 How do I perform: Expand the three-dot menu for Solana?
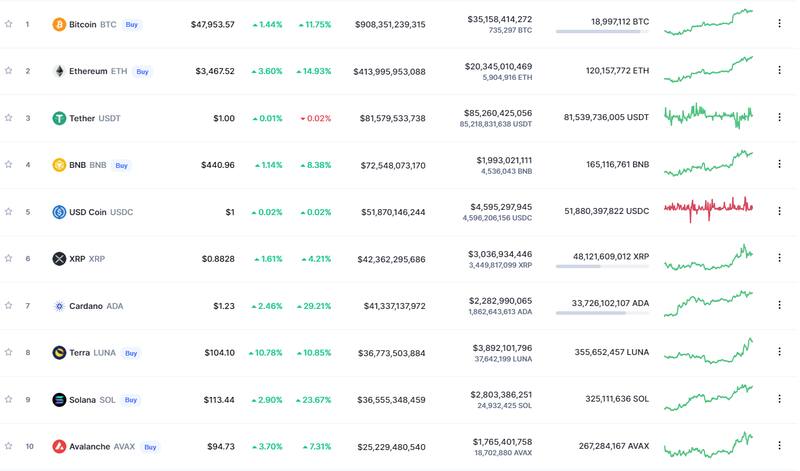(779, 400)
